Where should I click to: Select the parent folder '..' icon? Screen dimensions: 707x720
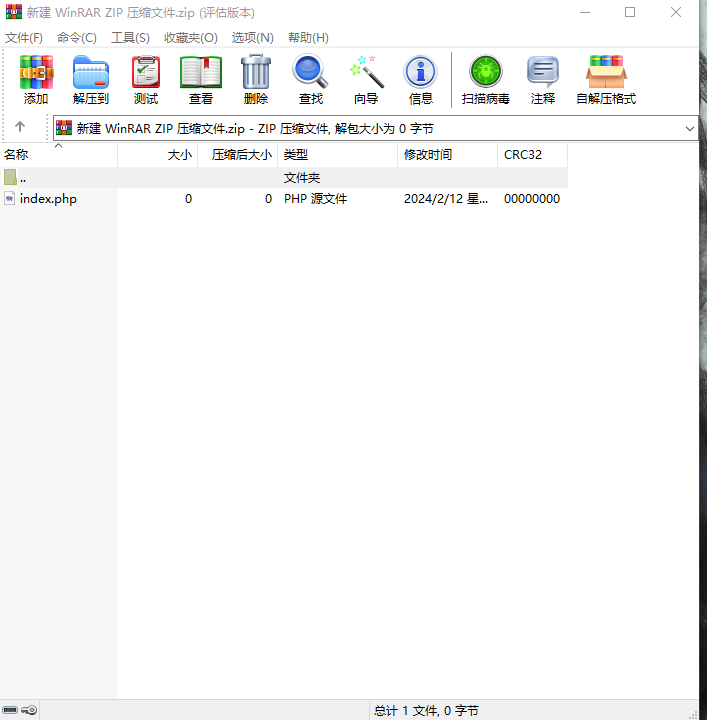(x=11, y=177)
